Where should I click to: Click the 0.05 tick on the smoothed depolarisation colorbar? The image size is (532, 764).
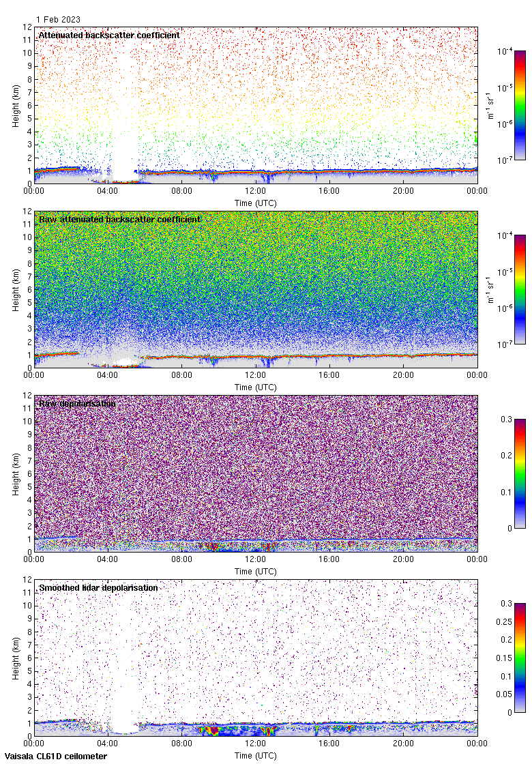[x=504, y=694]
